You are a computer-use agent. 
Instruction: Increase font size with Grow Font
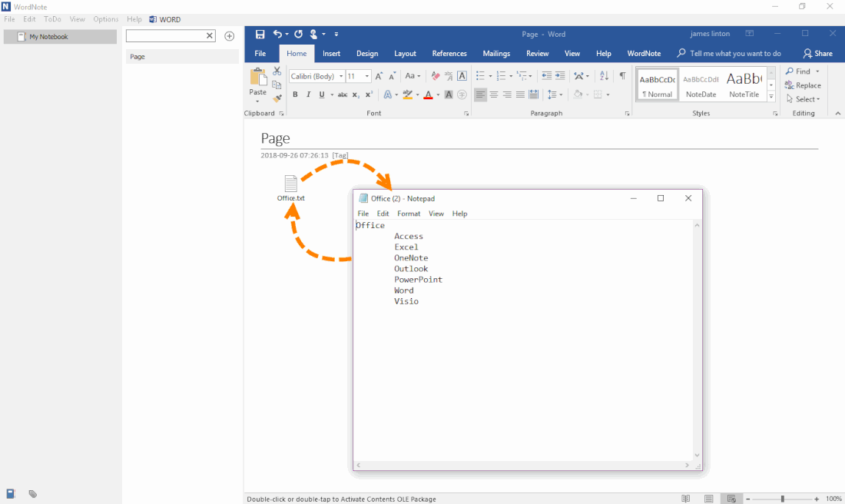[x=379, y=76]
